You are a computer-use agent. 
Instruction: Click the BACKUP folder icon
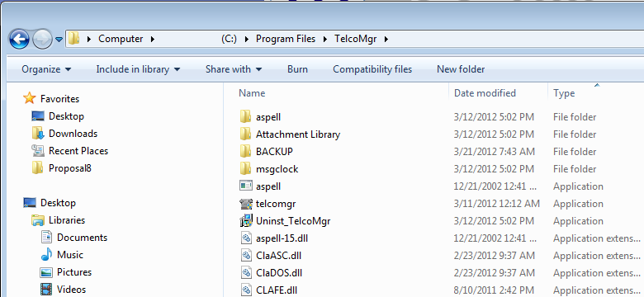click(245, 151)
